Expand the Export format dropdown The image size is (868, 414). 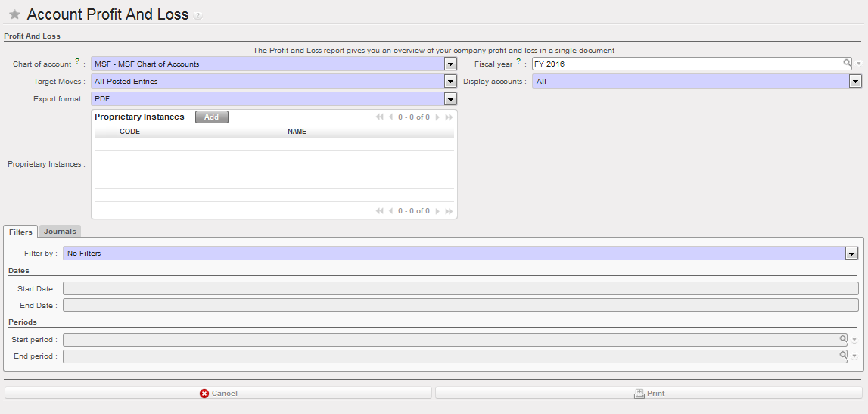coord(450,99)
